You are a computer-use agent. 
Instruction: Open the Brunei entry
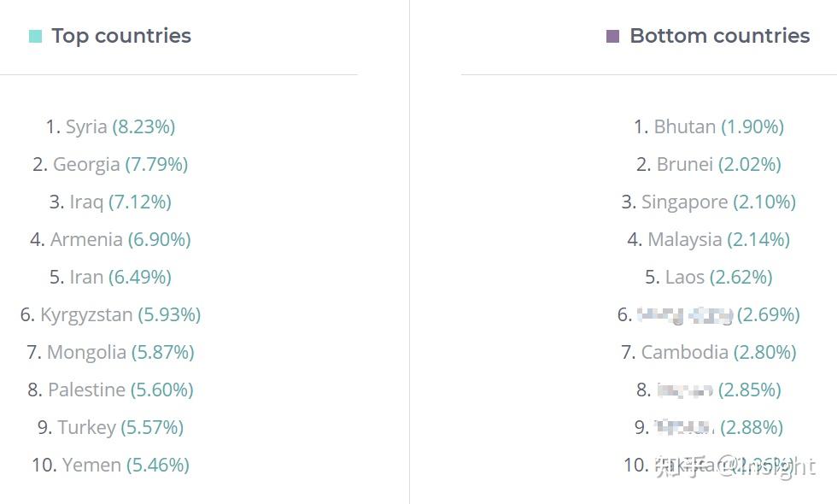tap(685, 164)
